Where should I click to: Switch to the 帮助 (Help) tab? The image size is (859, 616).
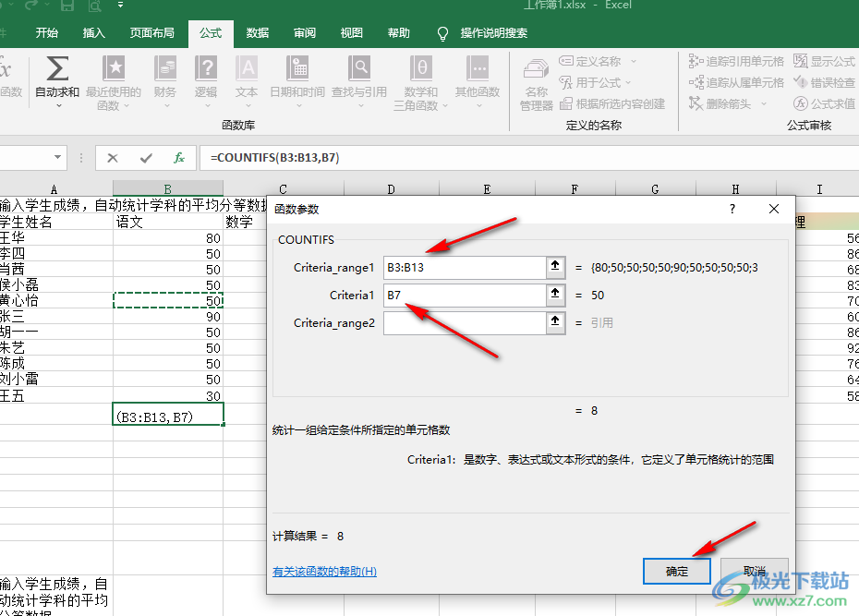pos(399,33)
